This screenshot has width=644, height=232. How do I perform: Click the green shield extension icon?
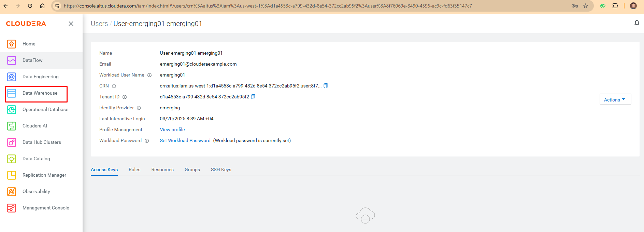[603, 6]
